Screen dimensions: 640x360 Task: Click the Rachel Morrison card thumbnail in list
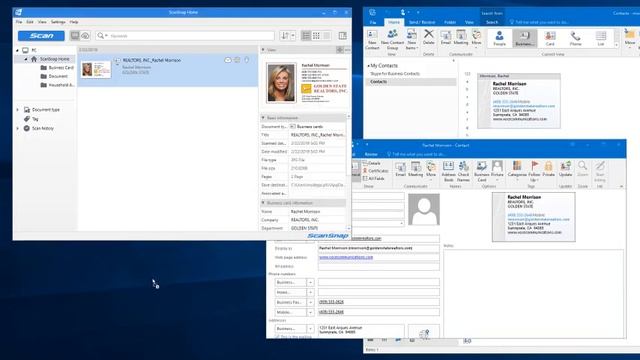(x=96, y=69)
